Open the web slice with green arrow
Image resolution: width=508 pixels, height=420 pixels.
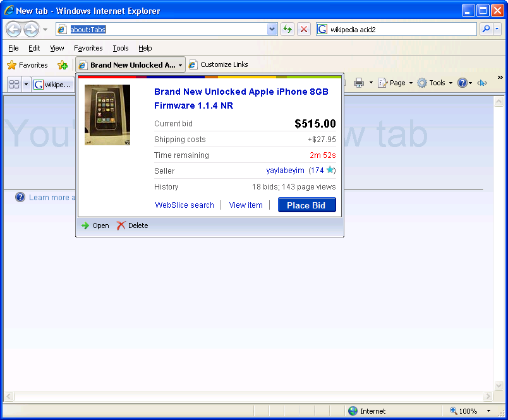[95, 225]
